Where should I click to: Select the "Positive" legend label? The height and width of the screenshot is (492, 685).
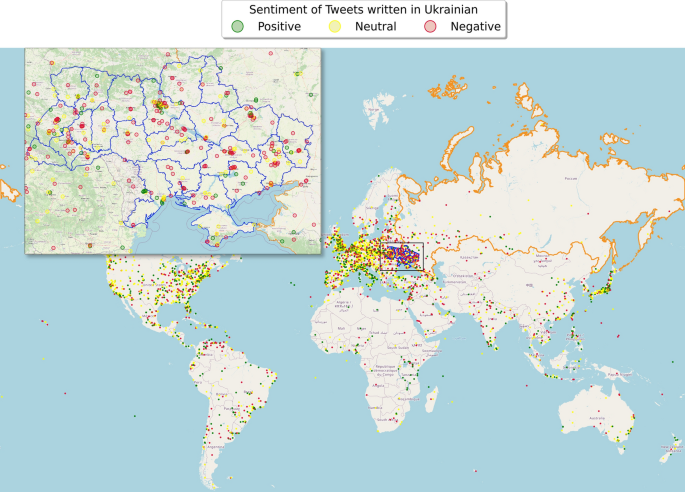tap(279, 27)
